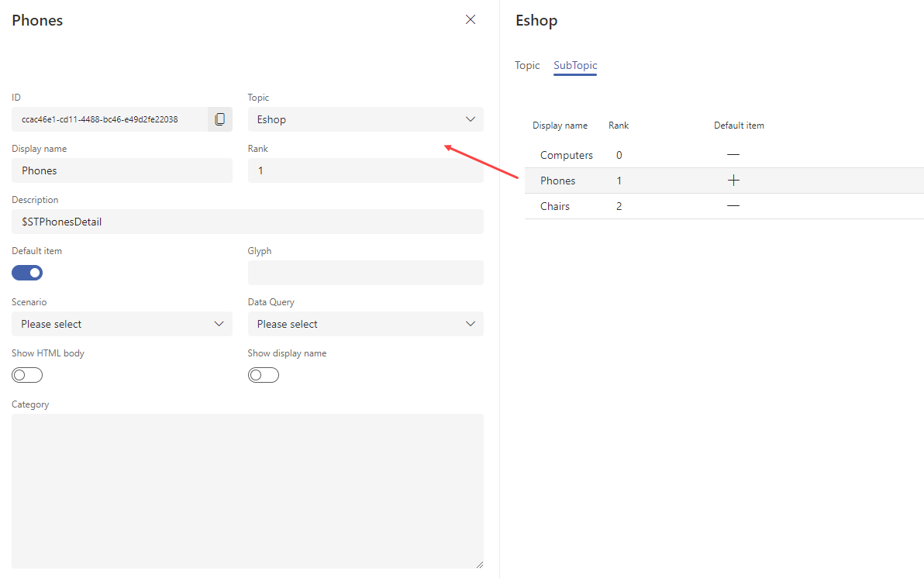Click the plus icon in Phones row
Screen dimensions: 924x578
click(x=733, y=181)
